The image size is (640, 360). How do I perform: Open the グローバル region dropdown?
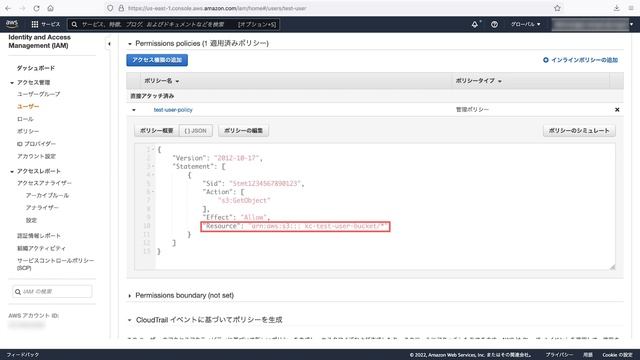tap(525, 24)
